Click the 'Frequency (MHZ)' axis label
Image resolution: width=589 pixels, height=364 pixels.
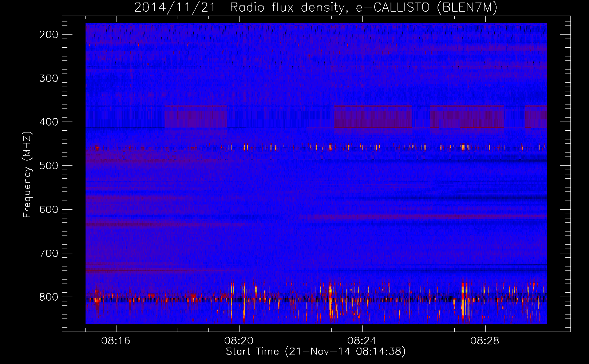(x=27, y=174)
